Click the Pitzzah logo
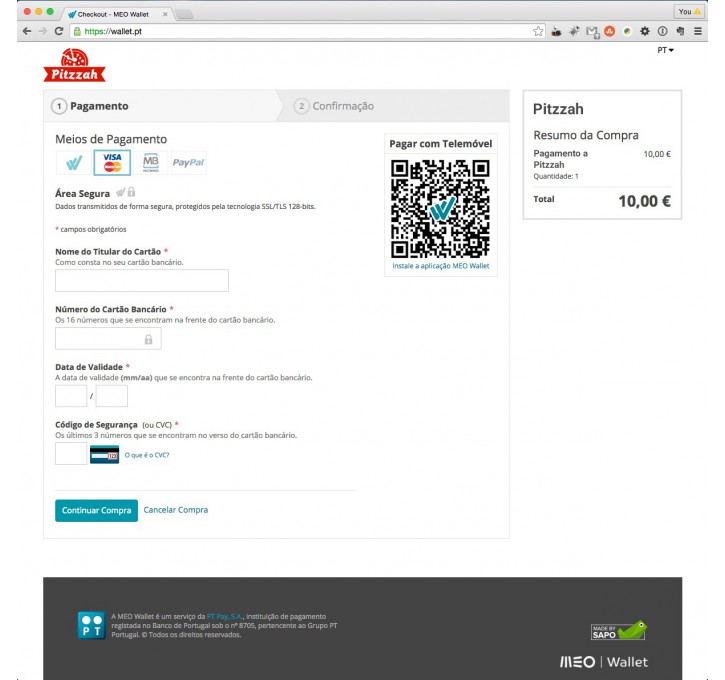This screenshot has height=680, width=725. click(74, 66)
